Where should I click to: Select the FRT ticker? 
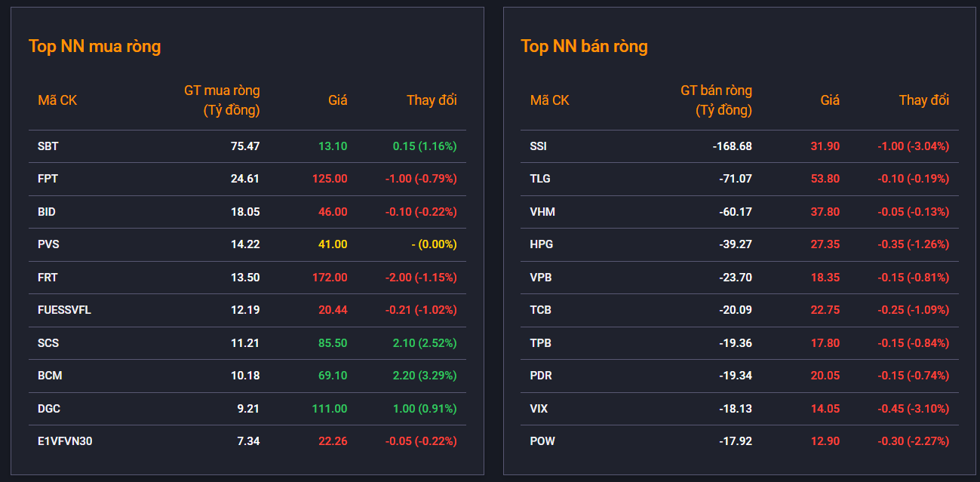point(48,278)
